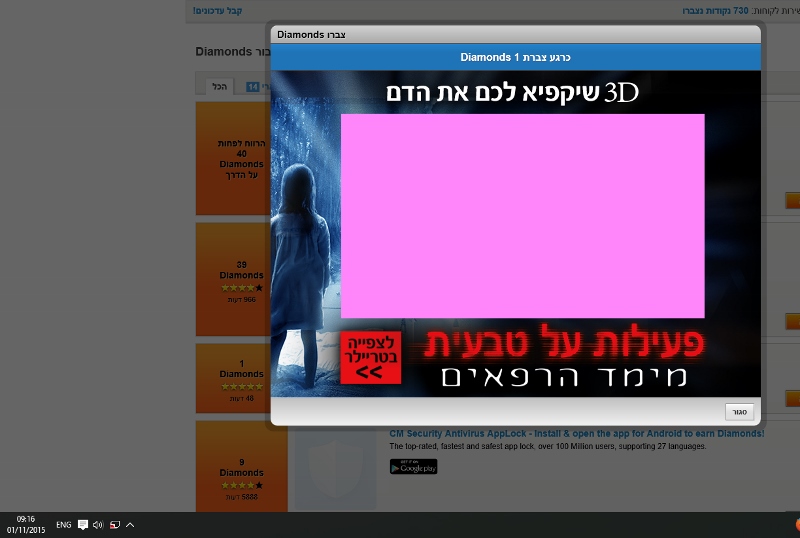Expand the hidden system tray icons chevron
This screenshot has width=800, height=538.
pos(130,525)
